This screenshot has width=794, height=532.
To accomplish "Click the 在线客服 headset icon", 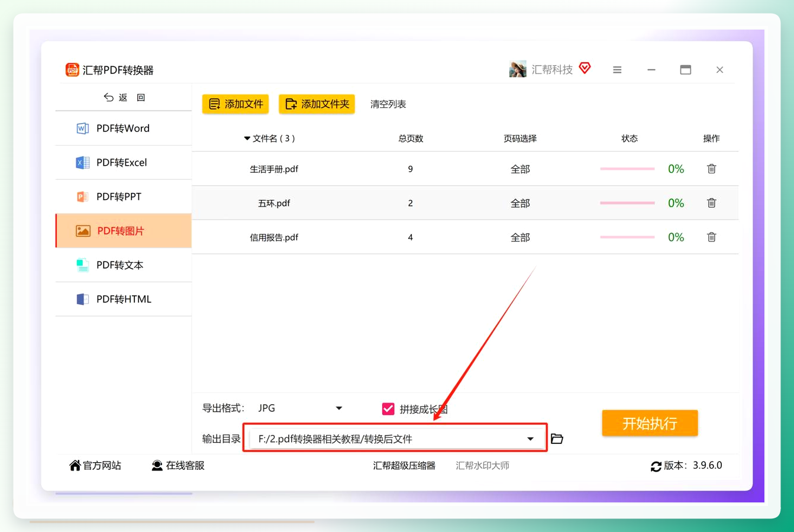I will (x=157, y=466).
